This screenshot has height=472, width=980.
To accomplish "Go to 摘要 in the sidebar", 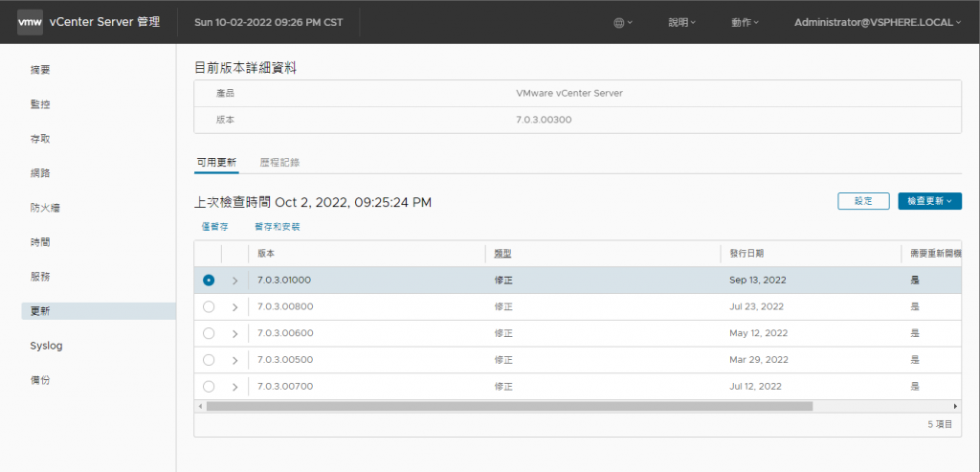I will pyautogui.click(x=40, y=70).
